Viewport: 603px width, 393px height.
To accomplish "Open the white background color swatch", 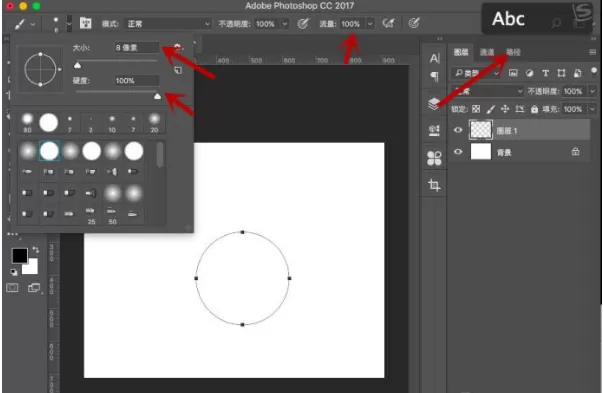I will pos(32,268).
